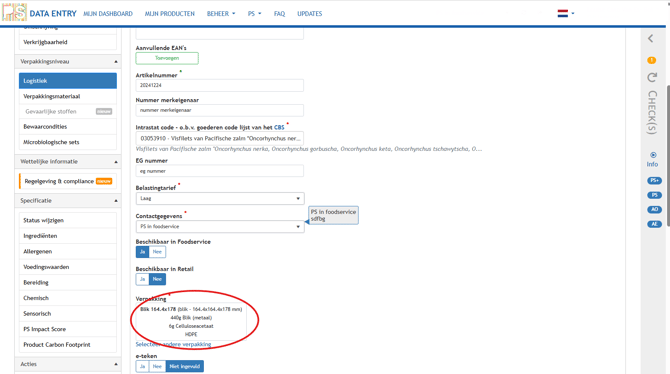Select the PS badge in checks sidebar
The height and width of the screenshot is (374, 670).
point(654,195)
